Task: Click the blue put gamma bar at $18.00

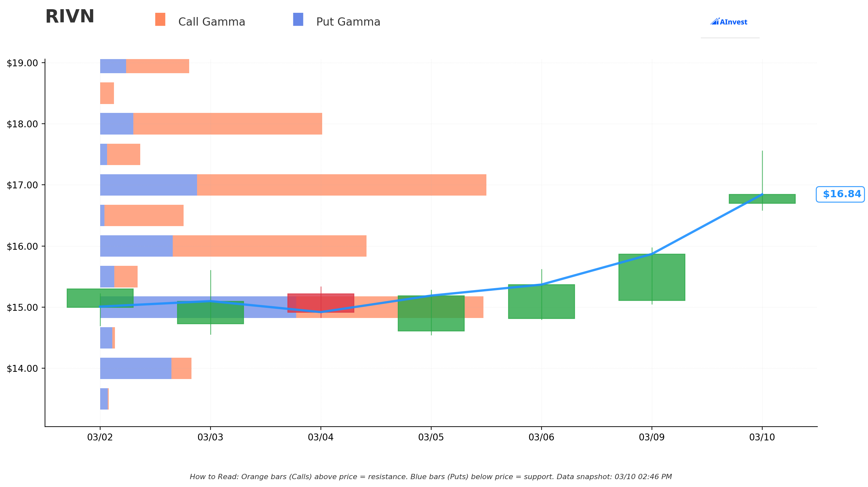Action: coord(117,124)
